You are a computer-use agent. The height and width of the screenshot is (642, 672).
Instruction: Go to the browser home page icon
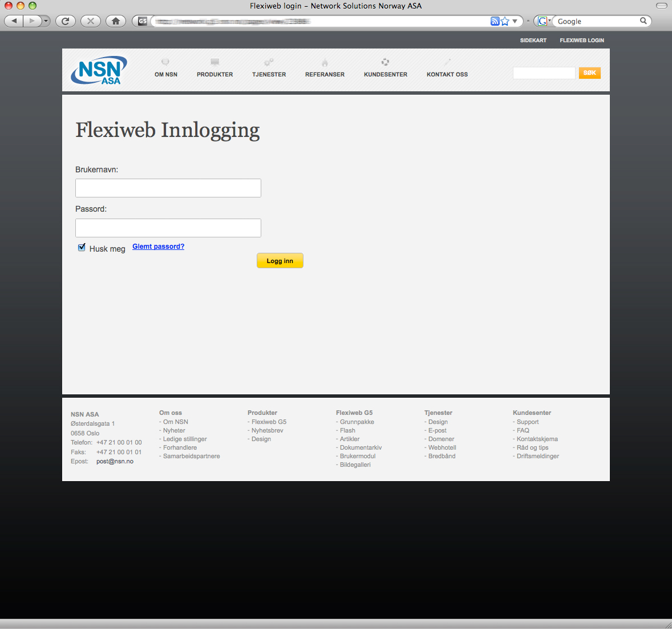(x=116, y=21)
